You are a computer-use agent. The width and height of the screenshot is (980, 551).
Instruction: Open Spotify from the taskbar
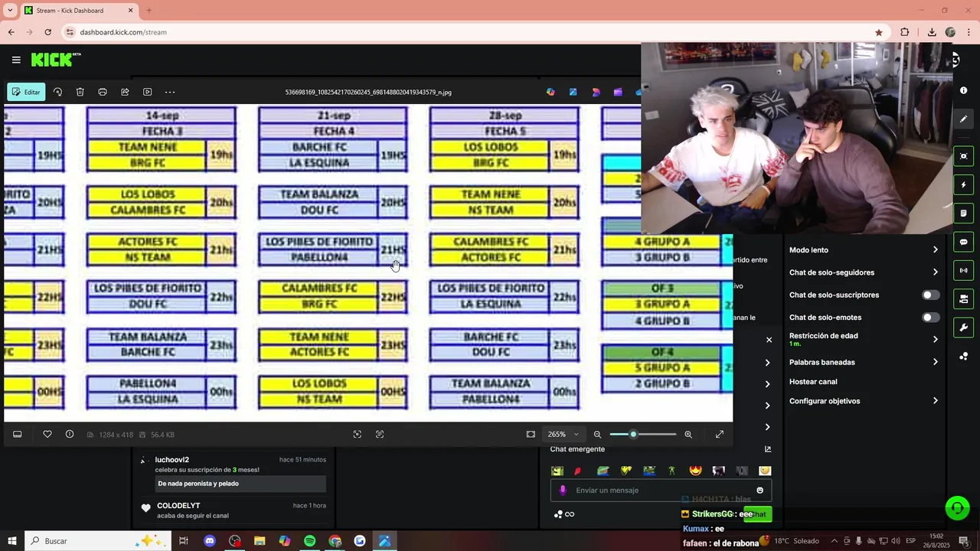coord(309,541)
